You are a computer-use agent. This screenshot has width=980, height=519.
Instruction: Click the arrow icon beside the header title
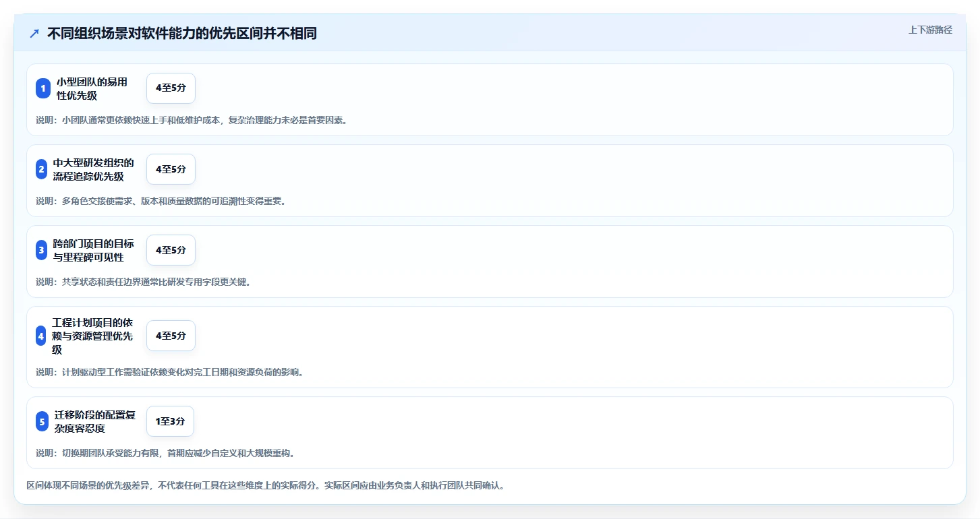[x=34, y=34]
